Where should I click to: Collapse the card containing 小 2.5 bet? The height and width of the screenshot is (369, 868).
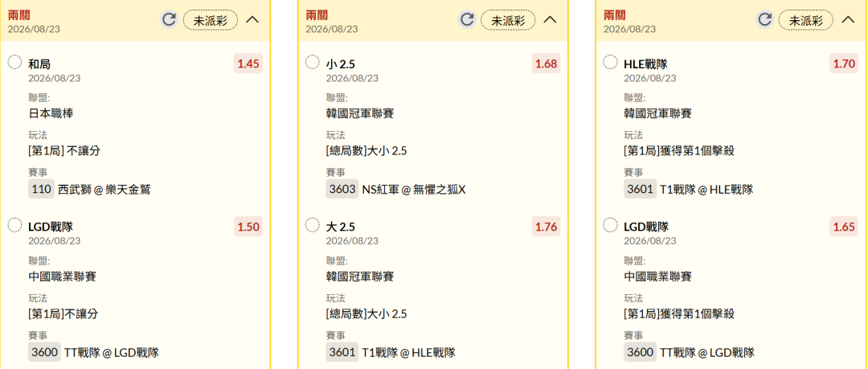tap(550, 20)
